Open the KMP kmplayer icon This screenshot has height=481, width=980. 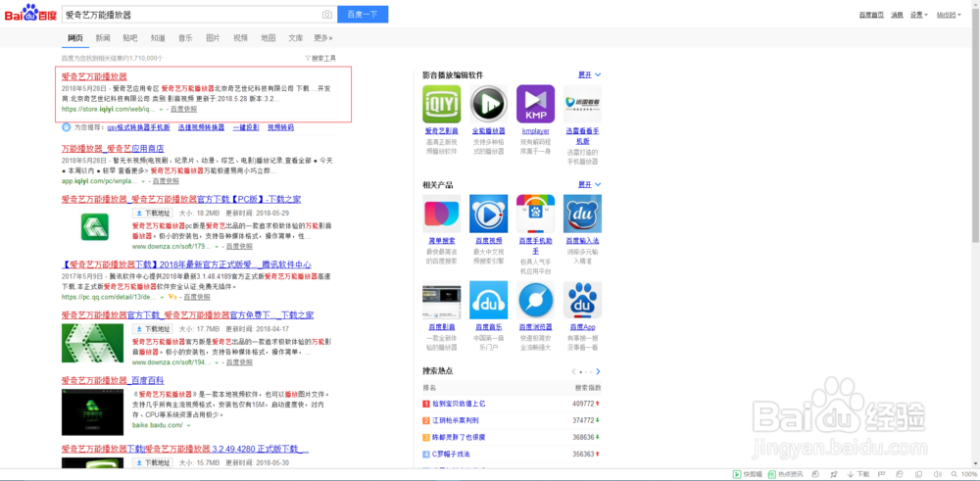tap(536, 104)
